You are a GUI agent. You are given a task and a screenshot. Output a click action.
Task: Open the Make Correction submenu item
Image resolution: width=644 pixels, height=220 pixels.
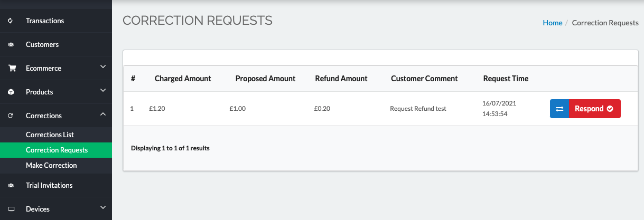pos(51,166)
